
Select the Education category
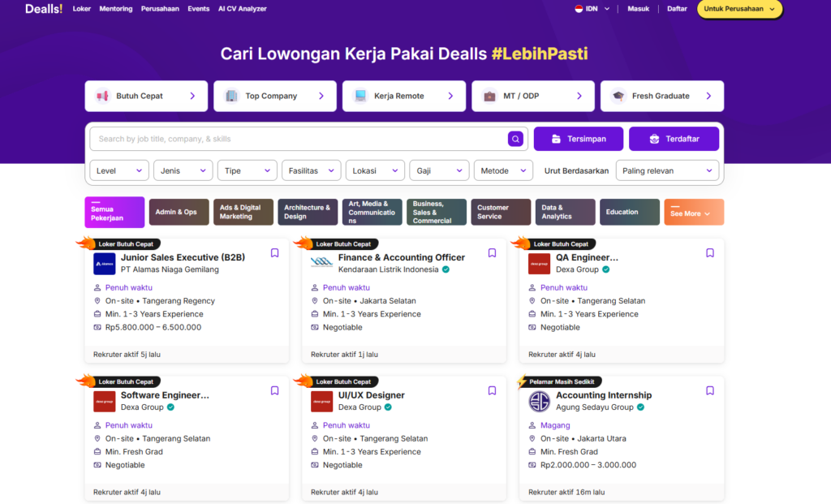pyautogui.click(x=630, y=212)
